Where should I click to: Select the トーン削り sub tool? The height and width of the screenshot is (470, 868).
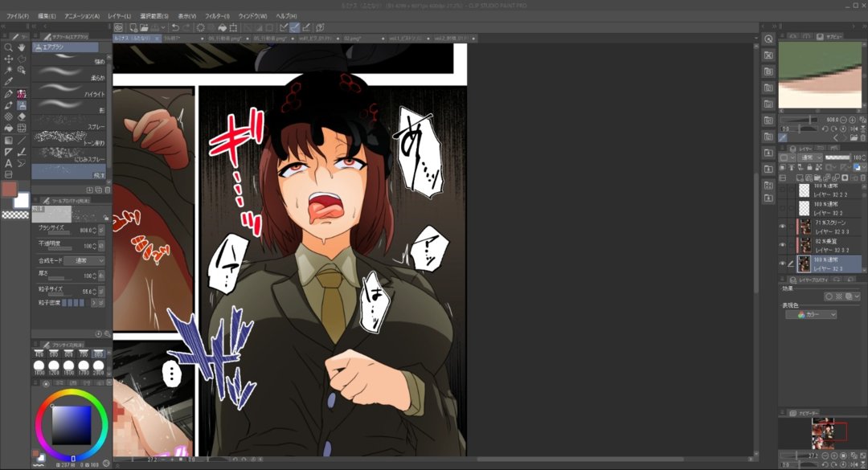(x=69, y=140)
